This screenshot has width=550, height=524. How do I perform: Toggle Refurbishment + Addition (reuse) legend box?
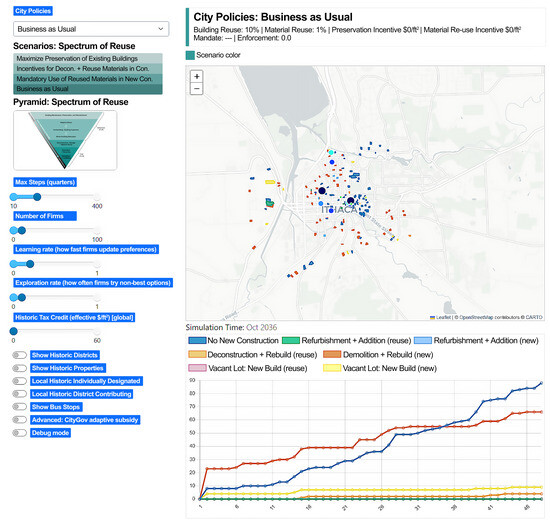(x=291, y=341)
